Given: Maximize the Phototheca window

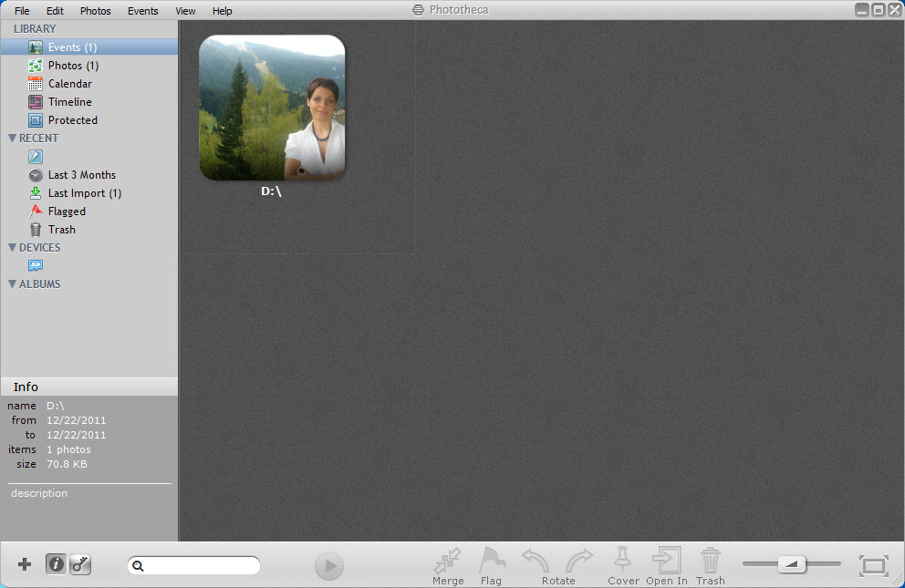Looking at the screenshot, I should (x=879, y=10).
